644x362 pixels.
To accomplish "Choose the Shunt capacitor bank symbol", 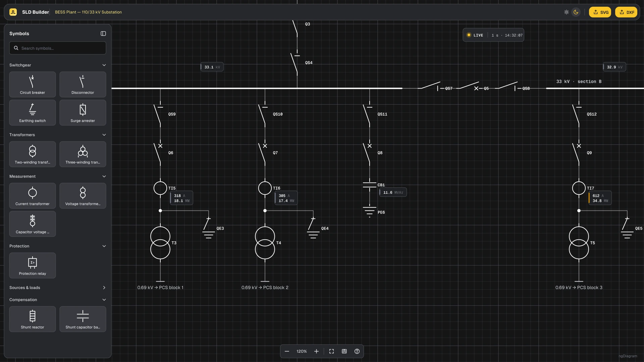I will (x=83, y=319).
